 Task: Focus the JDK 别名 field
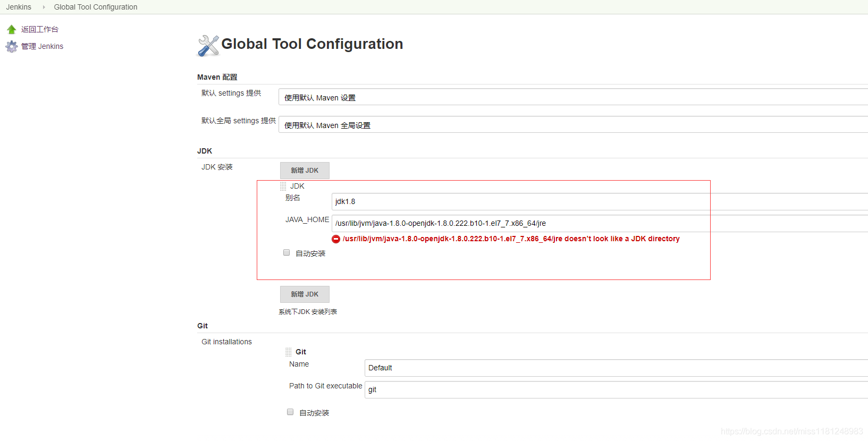point(600,201)
